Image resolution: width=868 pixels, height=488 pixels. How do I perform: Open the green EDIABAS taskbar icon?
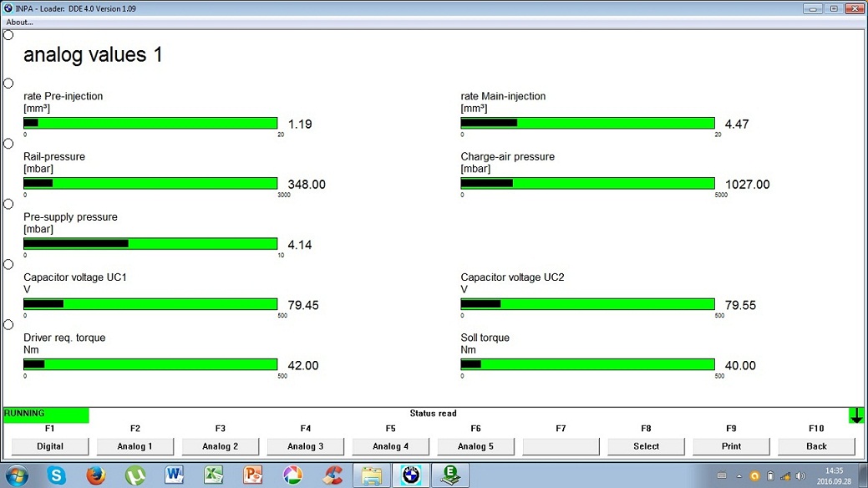[x=449, y=475]
